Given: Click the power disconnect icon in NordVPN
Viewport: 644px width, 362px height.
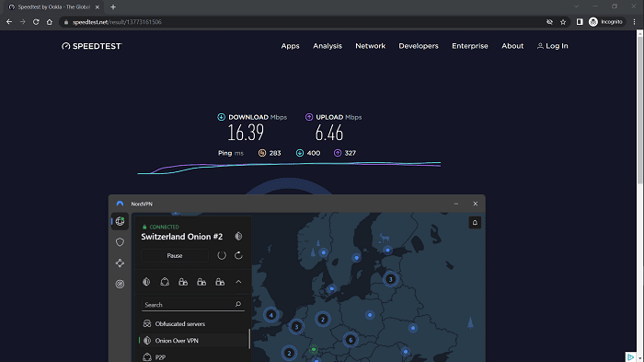Looking at the screenshot, I should 222,255.
